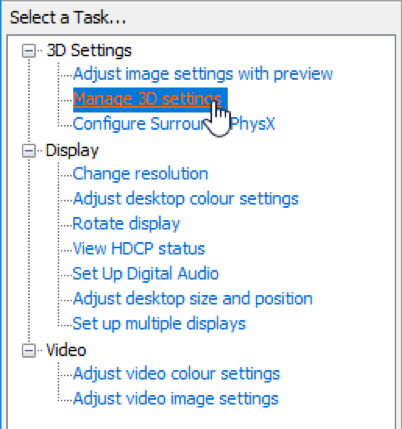Screen dimensions: 402x429
Task: Collapse the Display tree node
Action: click(29, 151)
